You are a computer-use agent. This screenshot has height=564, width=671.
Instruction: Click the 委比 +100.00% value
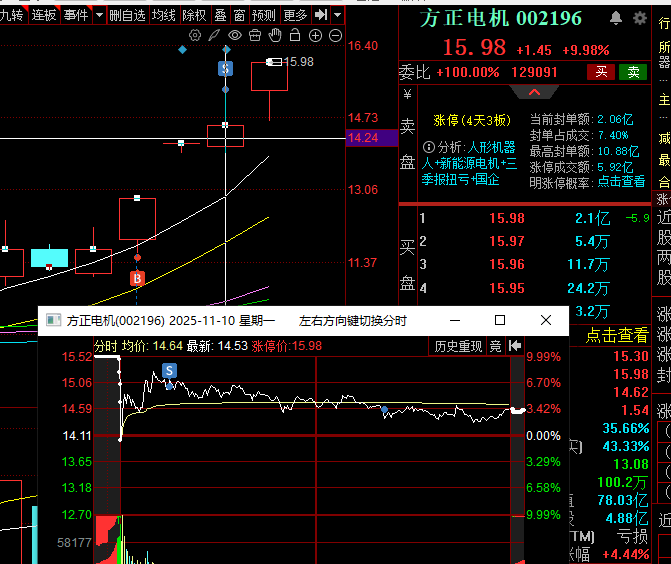tap(468, 72)
